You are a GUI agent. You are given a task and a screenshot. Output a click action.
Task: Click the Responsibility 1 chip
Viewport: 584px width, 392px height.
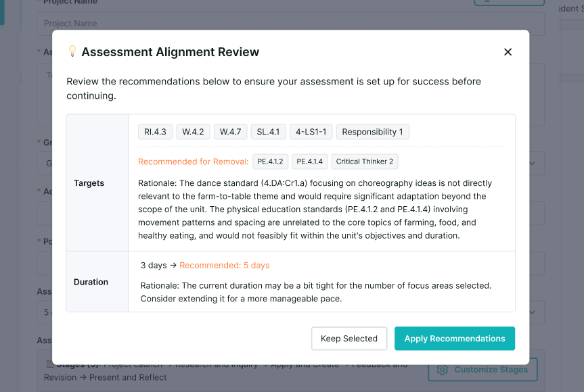point(372,132)
